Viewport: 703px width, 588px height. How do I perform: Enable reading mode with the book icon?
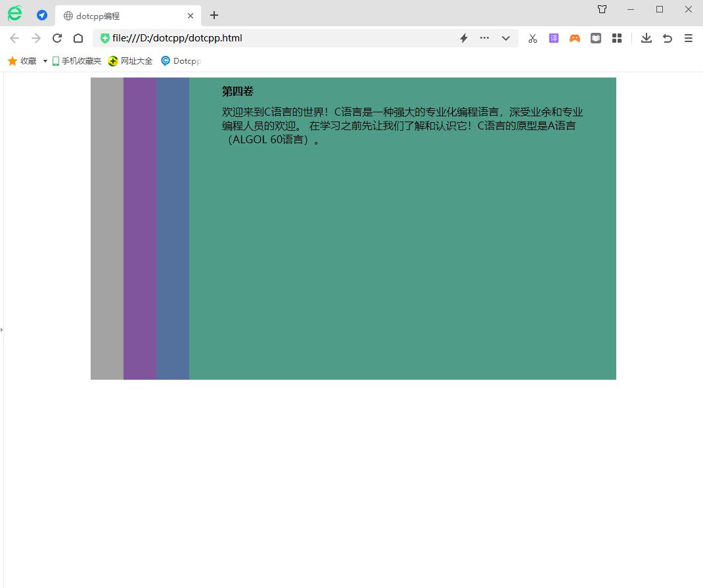coord(596,38)
